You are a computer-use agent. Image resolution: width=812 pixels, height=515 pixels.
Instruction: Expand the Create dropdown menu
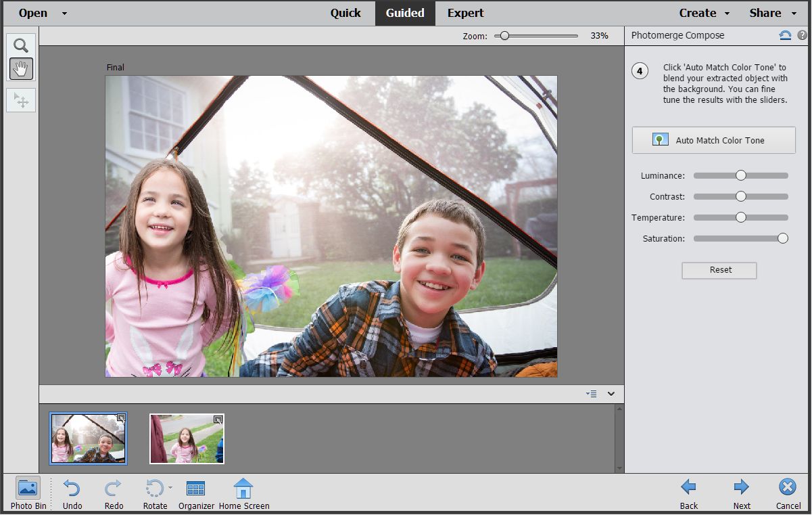704,13
